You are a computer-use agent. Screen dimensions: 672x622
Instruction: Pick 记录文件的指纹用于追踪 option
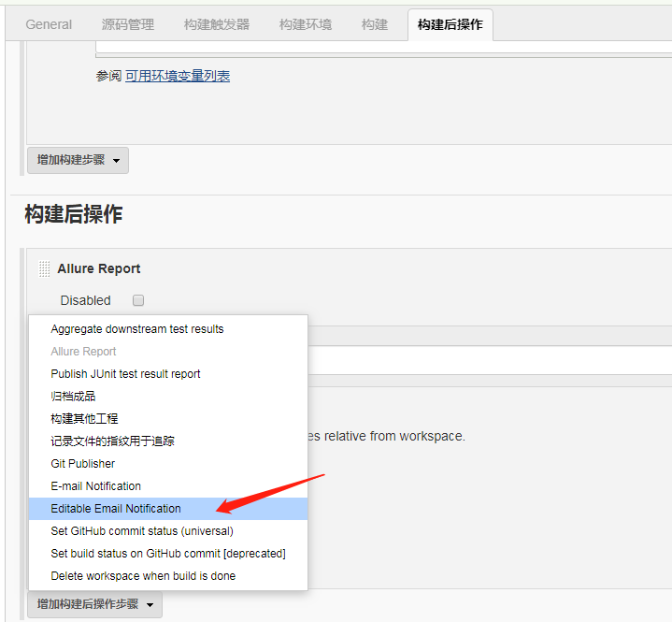point(168,441)
